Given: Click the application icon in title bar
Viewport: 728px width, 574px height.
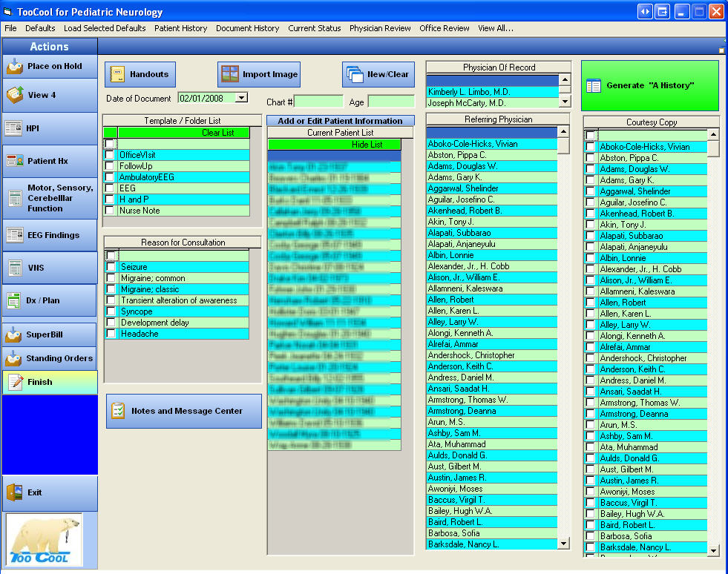Looking at the screenshot, I should tap(7, 12).
